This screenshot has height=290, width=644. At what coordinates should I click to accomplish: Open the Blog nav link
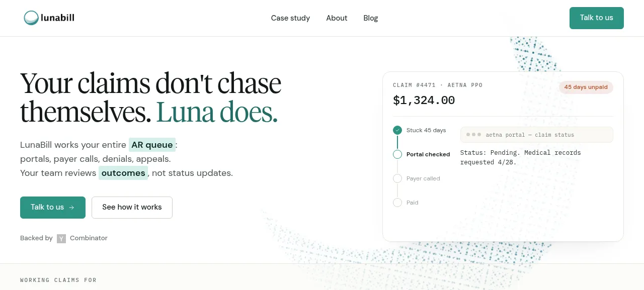coord(371,18)
